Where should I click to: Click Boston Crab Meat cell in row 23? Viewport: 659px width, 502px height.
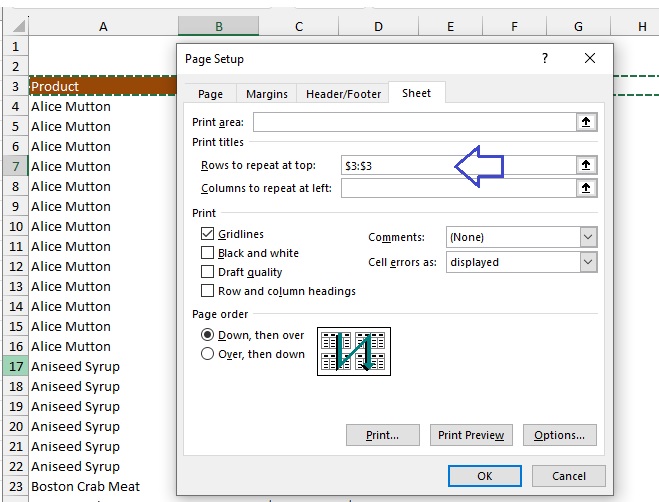[x=103, y=486]
